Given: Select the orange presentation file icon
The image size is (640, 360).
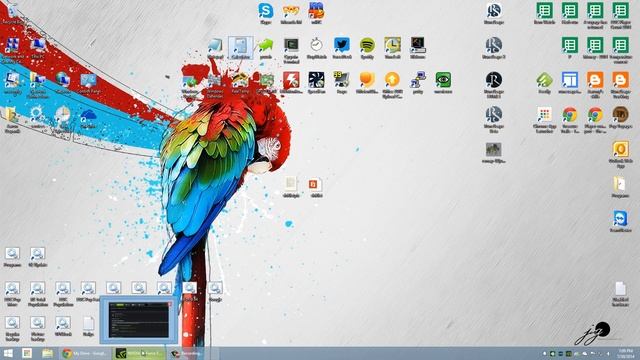Looking at the screenshot, I should [315, 184].
